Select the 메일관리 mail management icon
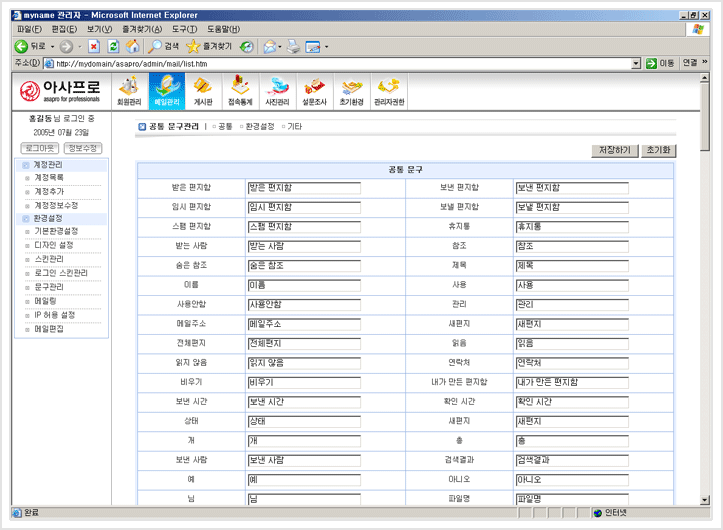Screen dimensions: 723x530 click(166, 91)
